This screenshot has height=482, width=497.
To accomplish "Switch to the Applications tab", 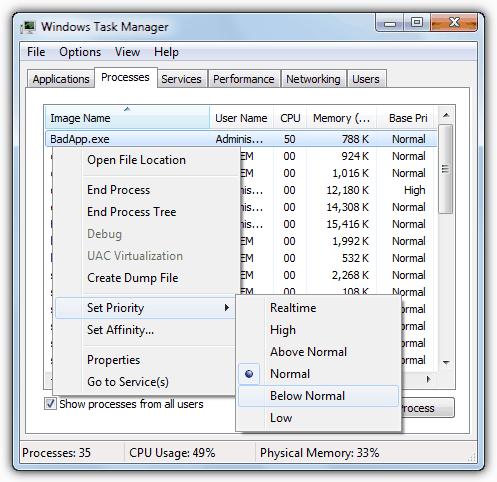I will [61, 79].
